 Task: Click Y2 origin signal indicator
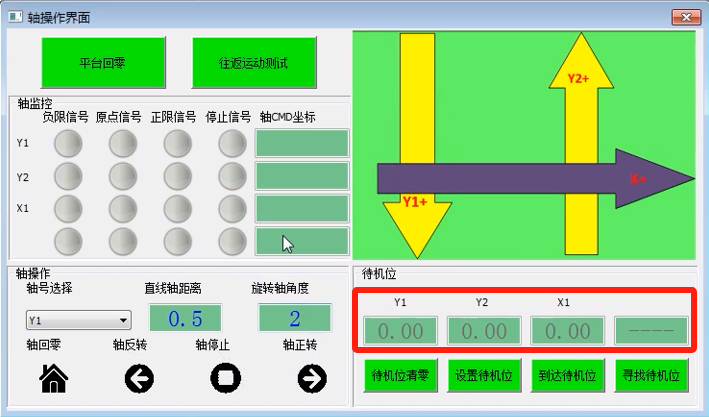pos(122,177)
